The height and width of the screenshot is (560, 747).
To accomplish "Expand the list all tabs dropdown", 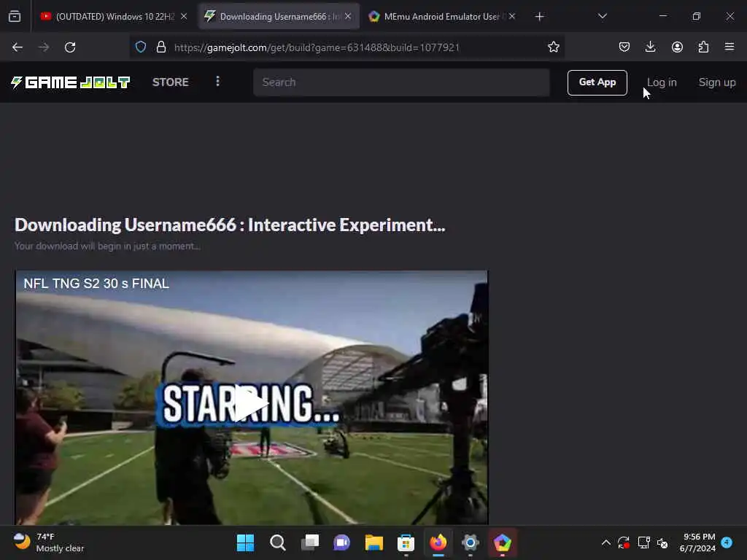I will tap(602, 17).
